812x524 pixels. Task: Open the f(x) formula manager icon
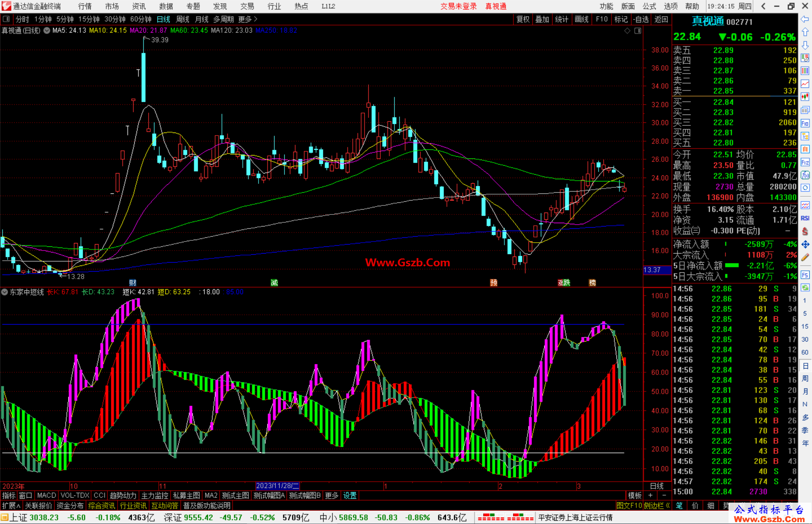pos(805,175)
